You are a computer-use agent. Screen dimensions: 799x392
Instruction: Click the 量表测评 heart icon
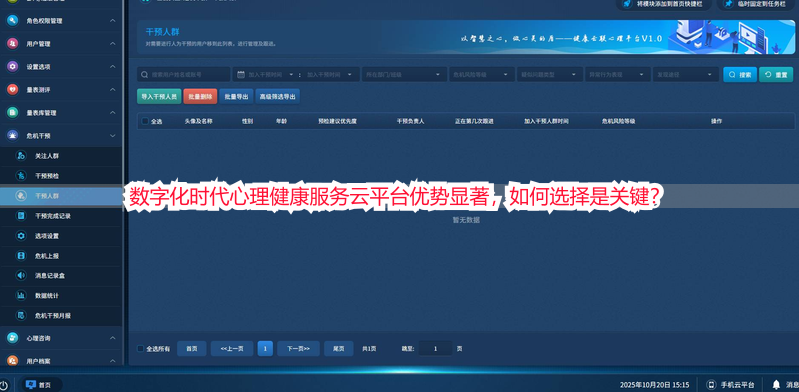tap(13, 90)
